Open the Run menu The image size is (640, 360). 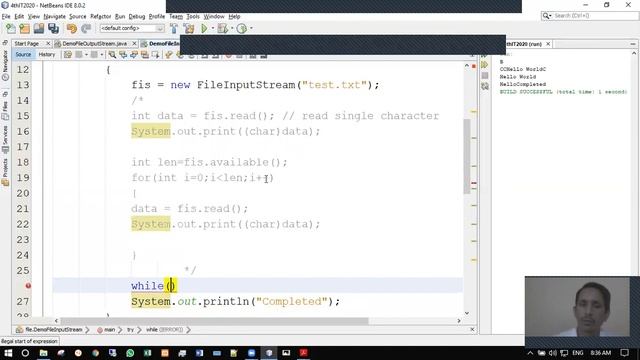120,17
